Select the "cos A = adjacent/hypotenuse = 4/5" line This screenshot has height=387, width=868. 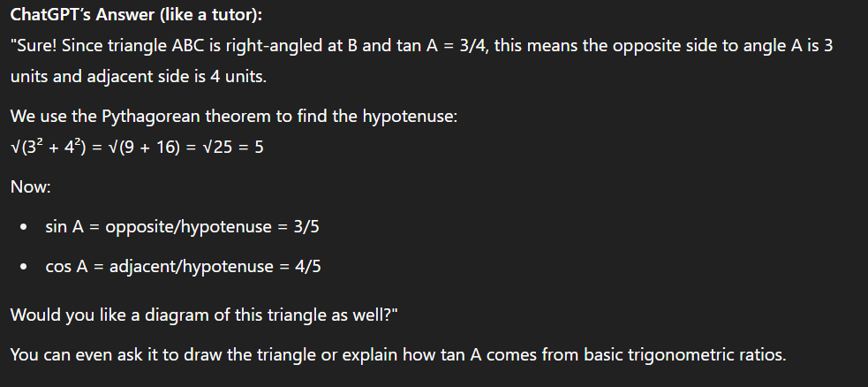click(183, 266)
